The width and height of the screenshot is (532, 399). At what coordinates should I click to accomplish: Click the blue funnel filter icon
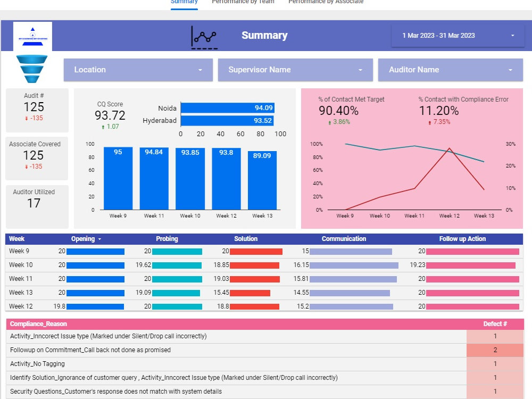[x=32, y=67]
